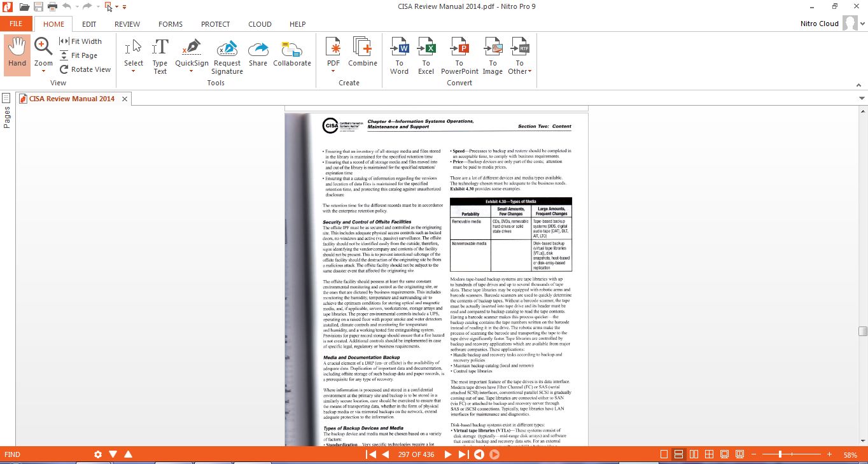Find previous search result arrow

click(128, 454)
